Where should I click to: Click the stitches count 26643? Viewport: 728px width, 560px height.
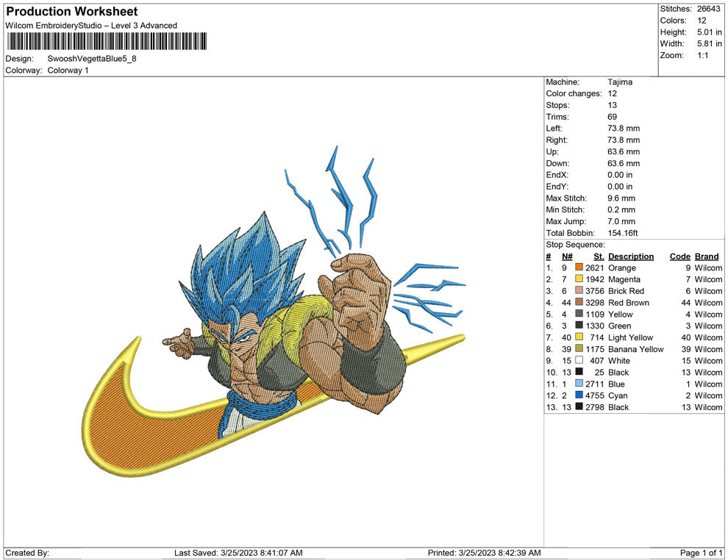click(708, 9)
